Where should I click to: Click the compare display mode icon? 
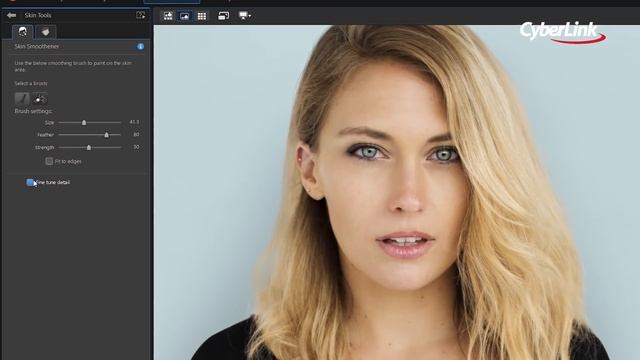223,16
